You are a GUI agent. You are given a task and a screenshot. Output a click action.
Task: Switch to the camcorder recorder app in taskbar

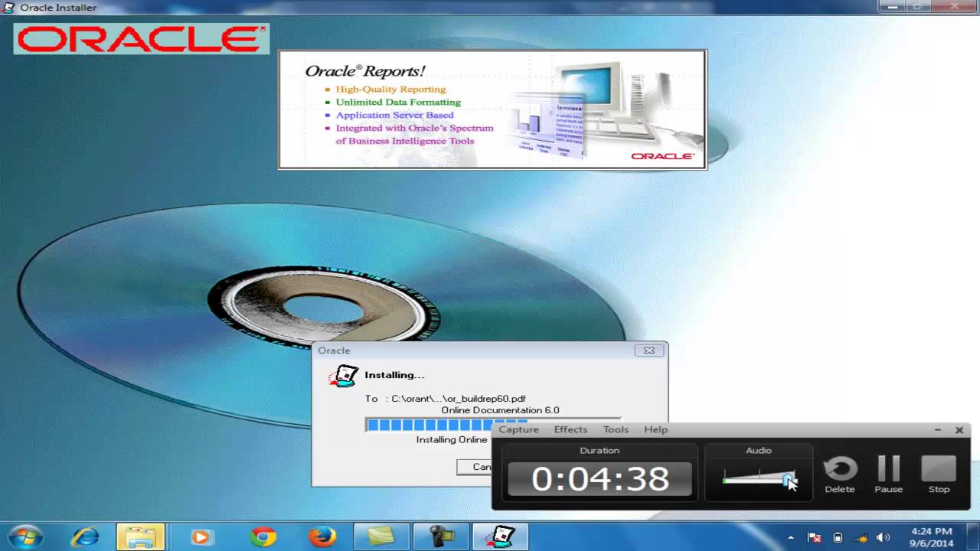tap(441, 537)
